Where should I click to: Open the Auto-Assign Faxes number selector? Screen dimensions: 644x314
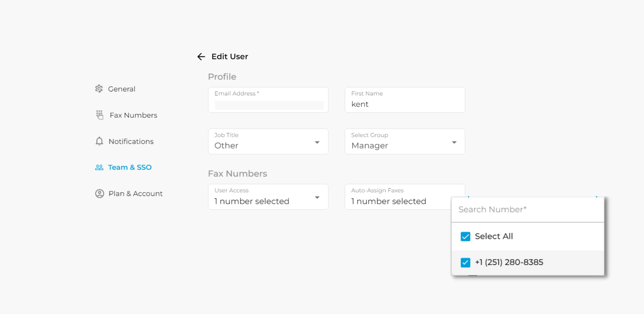point(398,197)
